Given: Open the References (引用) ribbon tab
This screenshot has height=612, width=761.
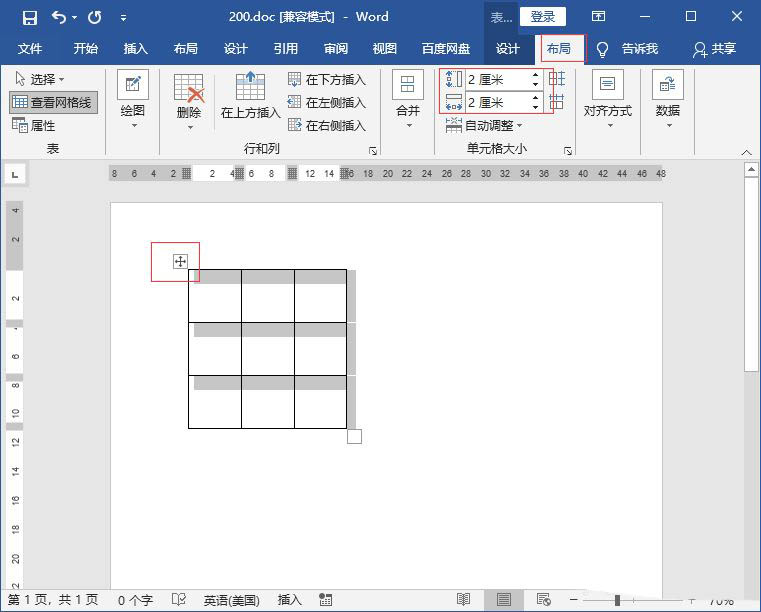Looking at the screenshot, I should 286,49.
